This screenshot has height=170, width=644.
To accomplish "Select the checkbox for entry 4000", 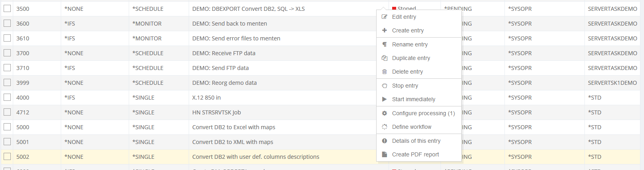I will [x=7, y=97].
